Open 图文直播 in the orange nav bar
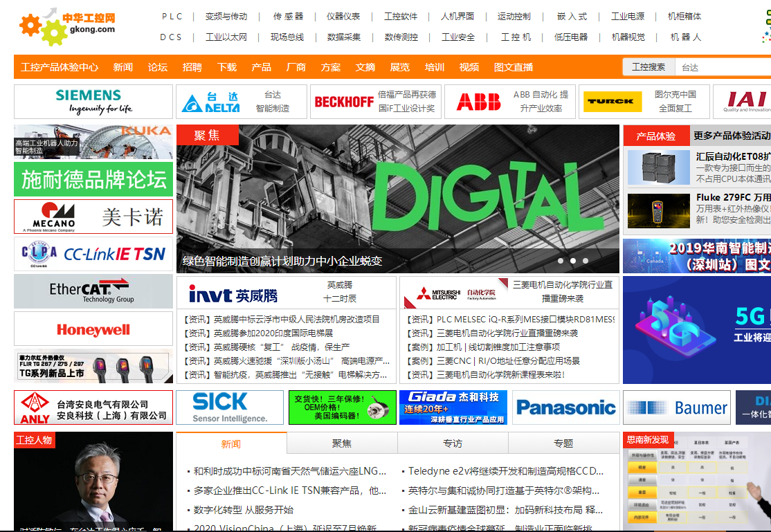The height and width of the screenshot is (532, 771). (x=514, y=67)
